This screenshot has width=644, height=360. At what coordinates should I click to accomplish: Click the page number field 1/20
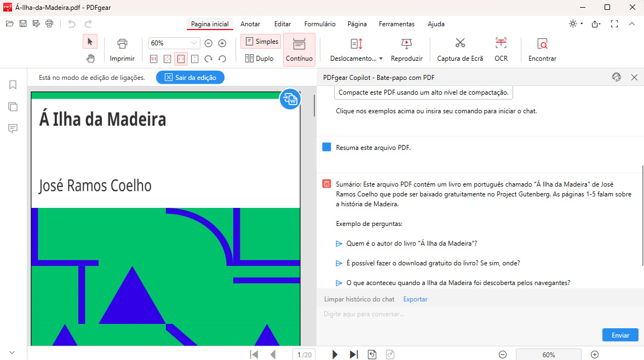[304, 354]
